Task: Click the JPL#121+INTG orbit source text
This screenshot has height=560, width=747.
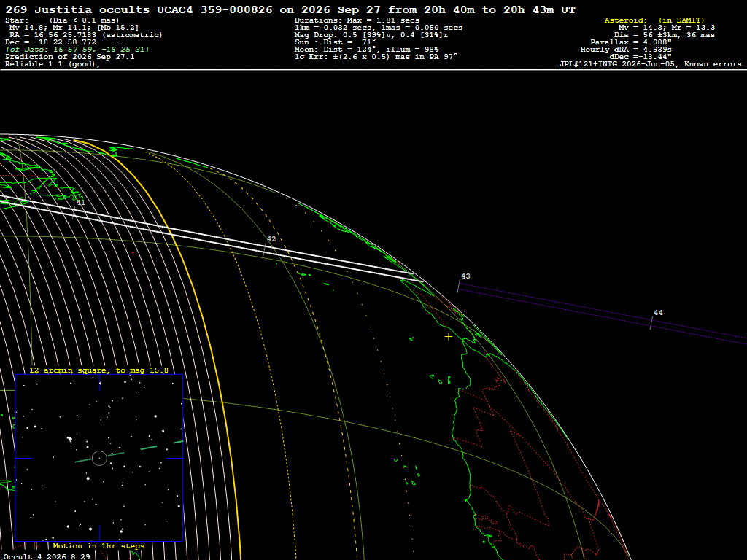Action: (x=650, y=64)
